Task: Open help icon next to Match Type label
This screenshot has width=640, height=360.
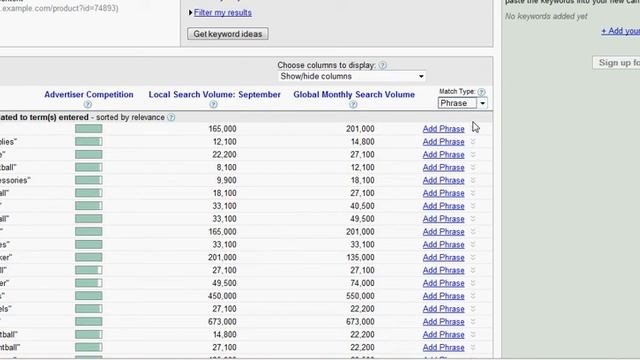Action: pyautogui.click(x=482, y=92)
